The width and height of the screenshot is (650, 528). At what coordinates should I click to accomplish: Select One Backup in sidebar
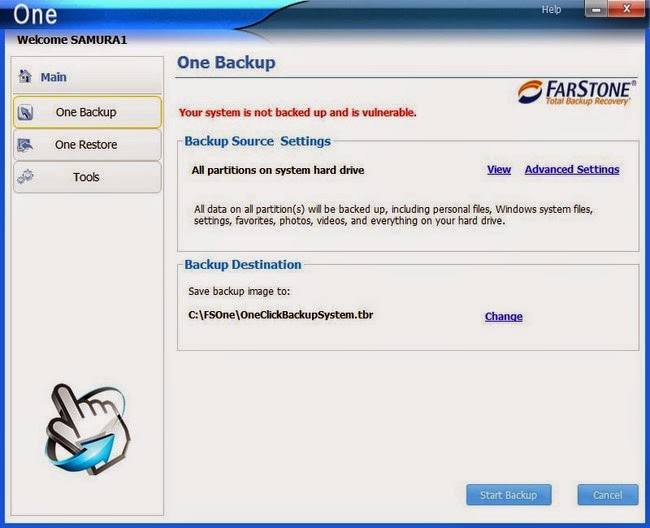coord(87,112)
